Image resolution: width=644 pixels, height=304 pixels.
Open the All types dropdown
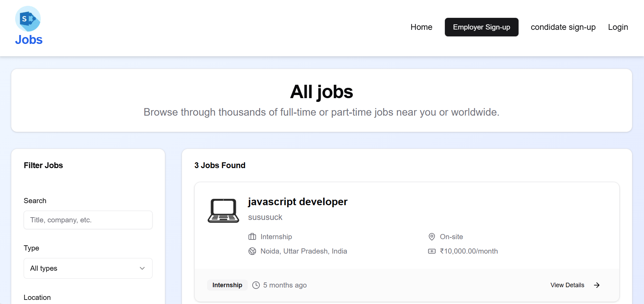[88, 268]
